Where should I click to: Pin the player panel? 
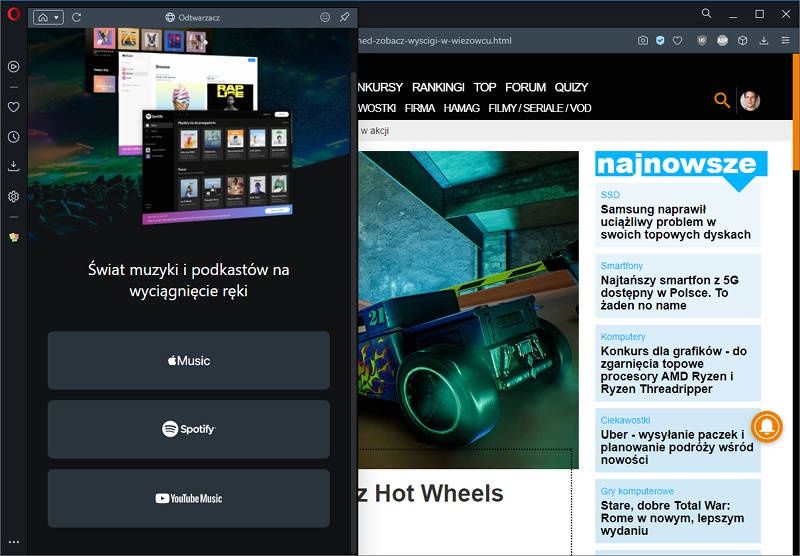(345, 17)
